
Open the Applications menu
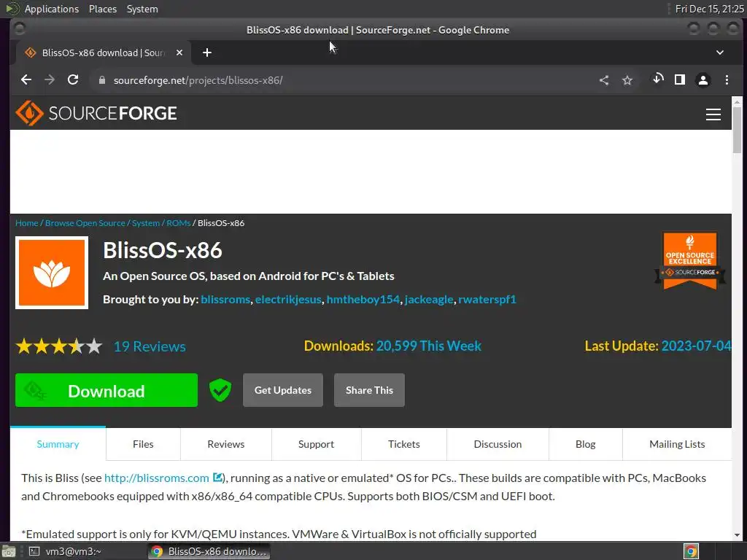point(52,9)
